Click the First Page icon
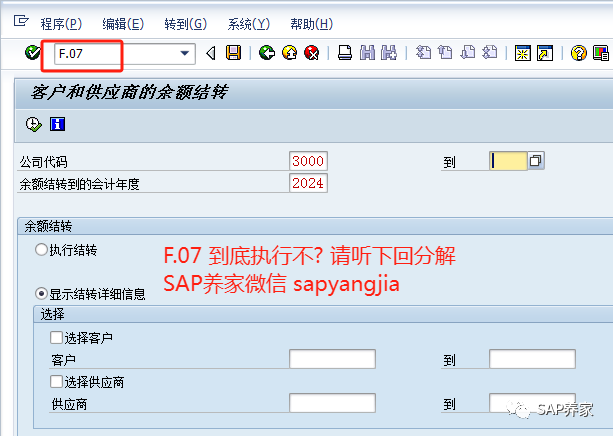Screen dimensions: 613x436 [x=423, y=53]
